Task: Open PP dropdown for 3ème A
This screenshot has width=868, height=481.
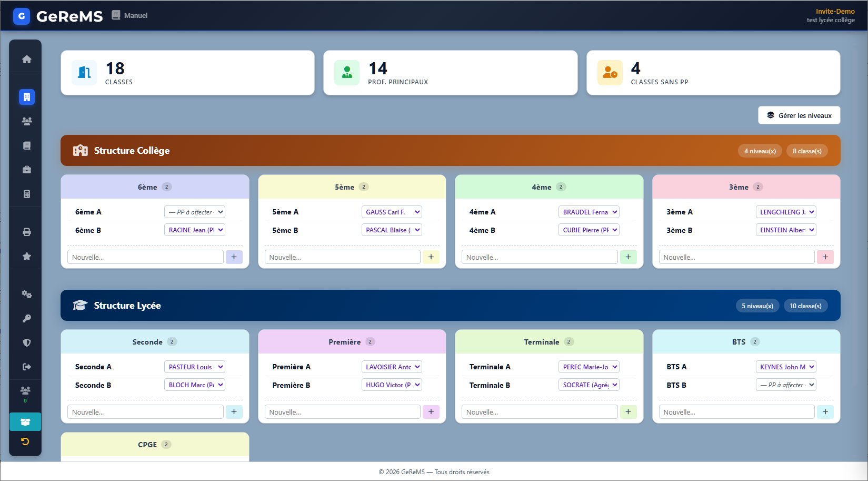Action: pyautogui.click(x=786, y=212)
